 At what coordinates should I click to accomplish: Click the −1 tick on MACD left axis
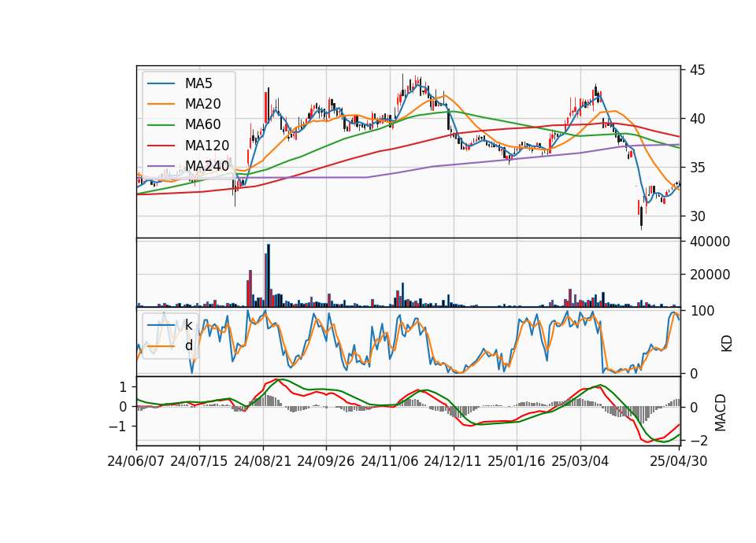(x=119, y=427)
